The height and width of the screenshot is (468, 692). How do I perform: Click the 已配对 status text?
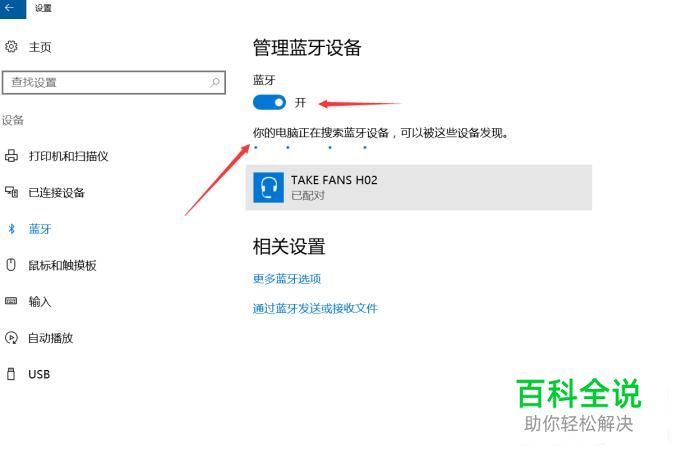coord(308,195)
